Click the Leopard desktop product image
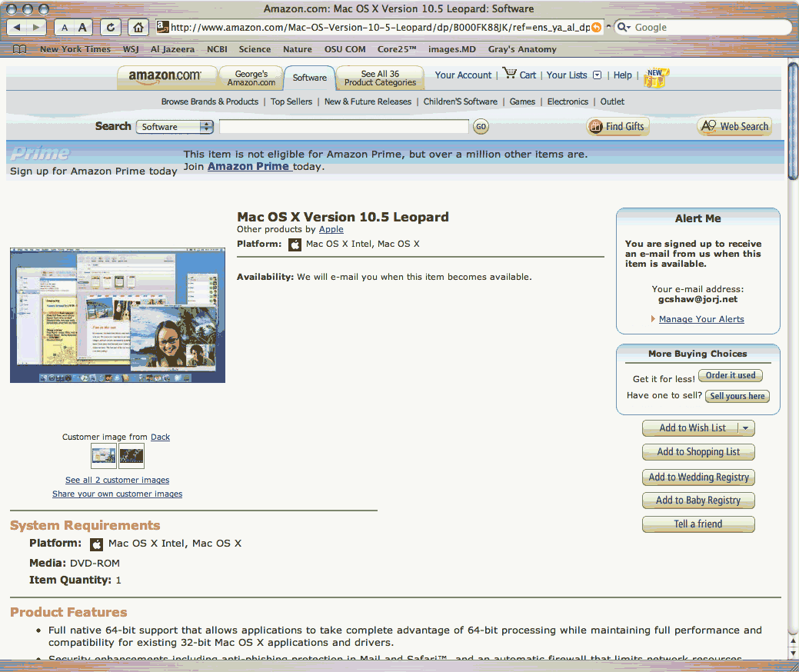The width and height of the screenshot is (799, 672). click(x=117, y=315)
